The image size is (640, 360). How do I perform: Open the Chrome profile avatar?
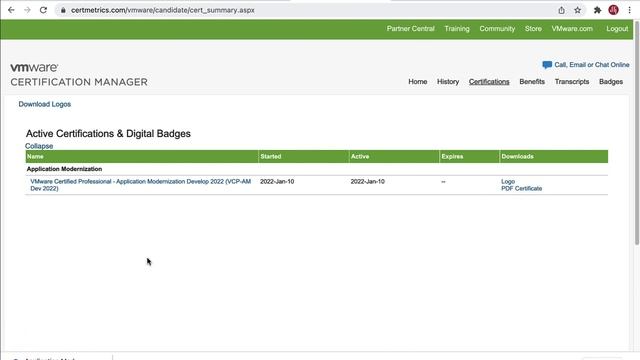point(613,10)
